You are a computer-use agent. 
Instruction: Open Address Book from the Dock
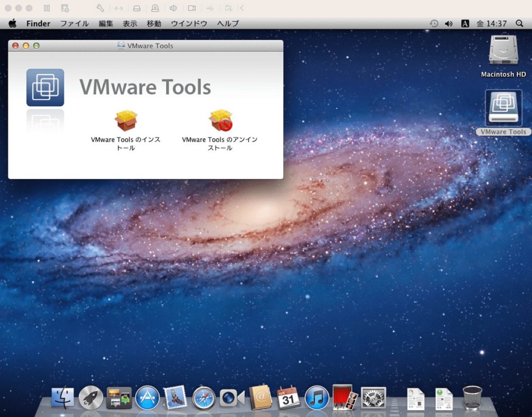click(x=260, y=397)
